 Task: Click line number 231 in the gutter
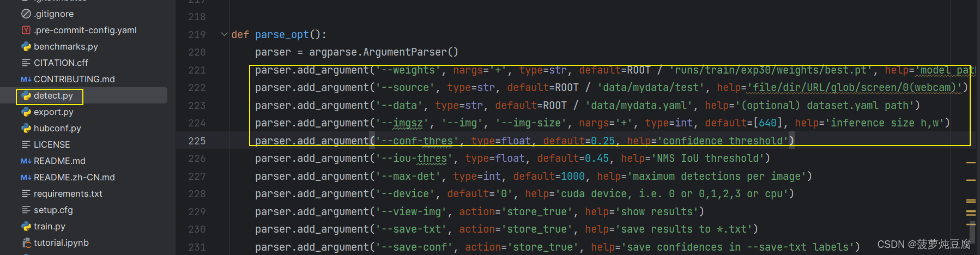pyautogui.click(x=197, y=247)
